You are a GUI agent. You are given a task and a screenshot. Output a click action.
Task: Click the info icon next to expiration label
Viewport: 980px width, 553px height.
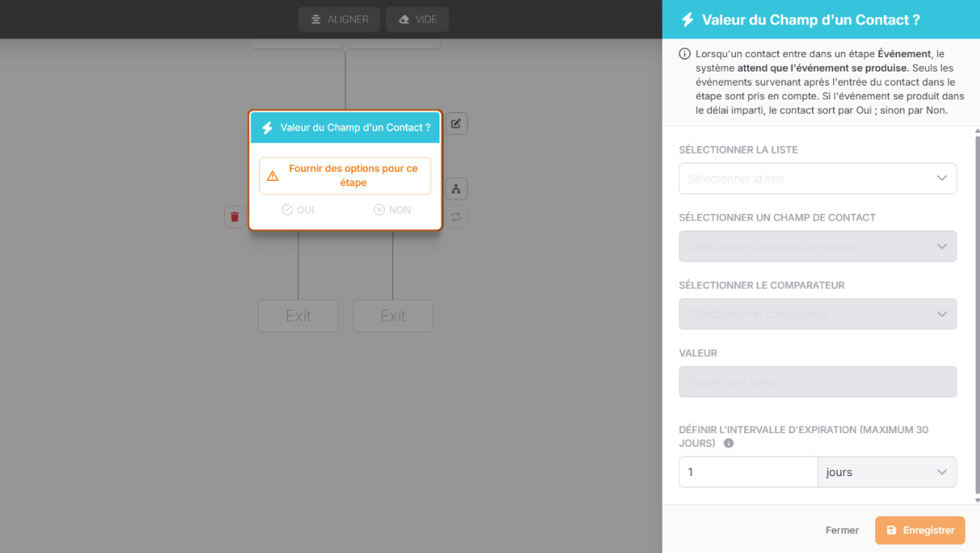point(728,443)
